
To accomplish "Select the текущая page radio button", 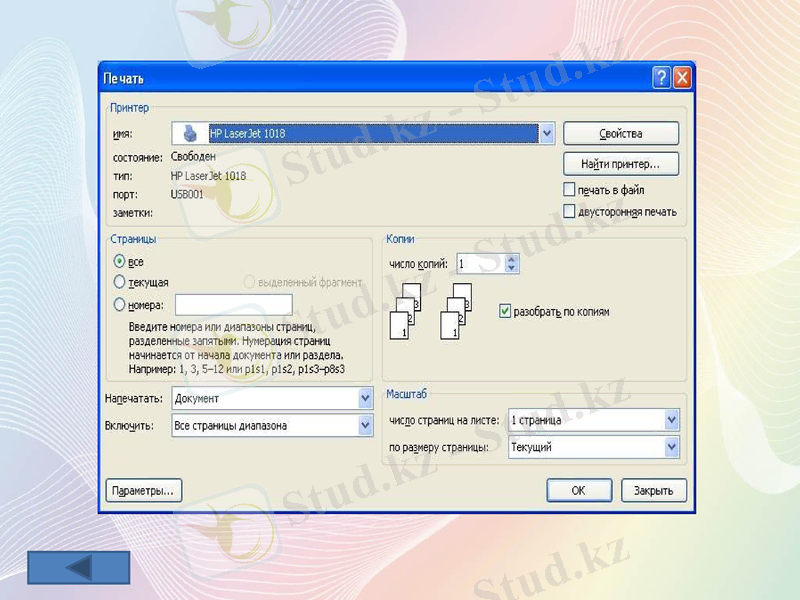I will pos(121,281).
